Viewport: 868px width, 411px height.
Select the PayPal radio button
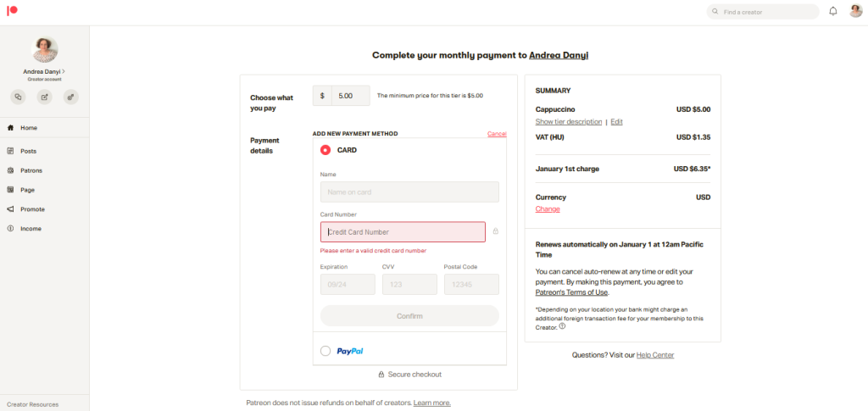tap(325, 351)
